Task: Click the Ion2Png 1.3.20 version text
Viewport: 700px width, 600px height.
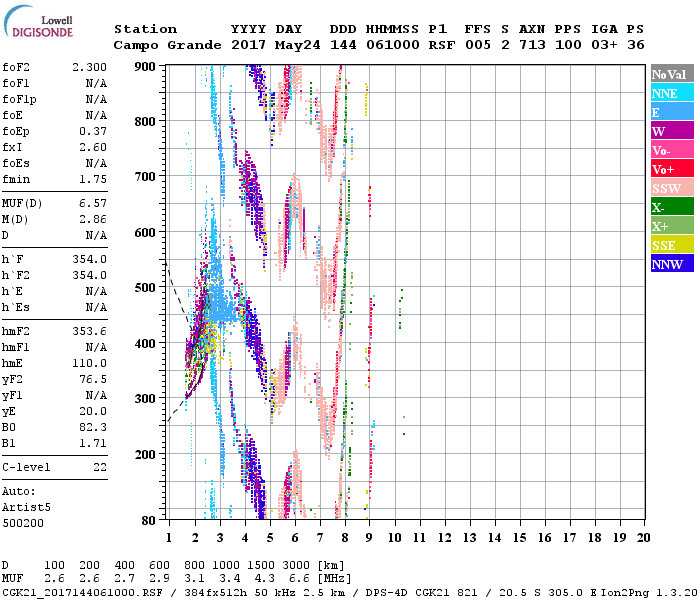Action: 649,593
